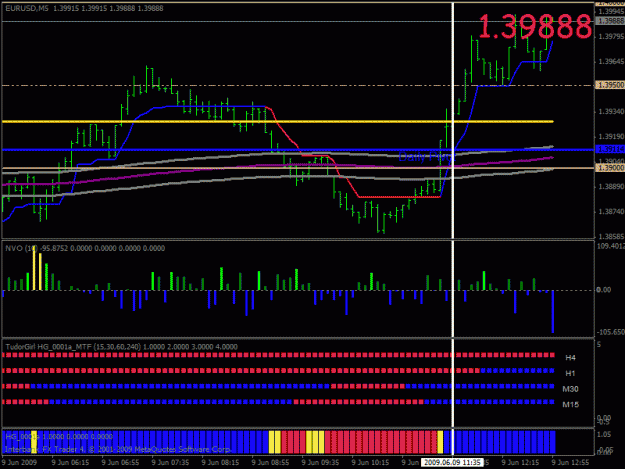Click the large red 1.39888 price display
The width and height of the screenshot is (625, 469).
coord(535,27)
